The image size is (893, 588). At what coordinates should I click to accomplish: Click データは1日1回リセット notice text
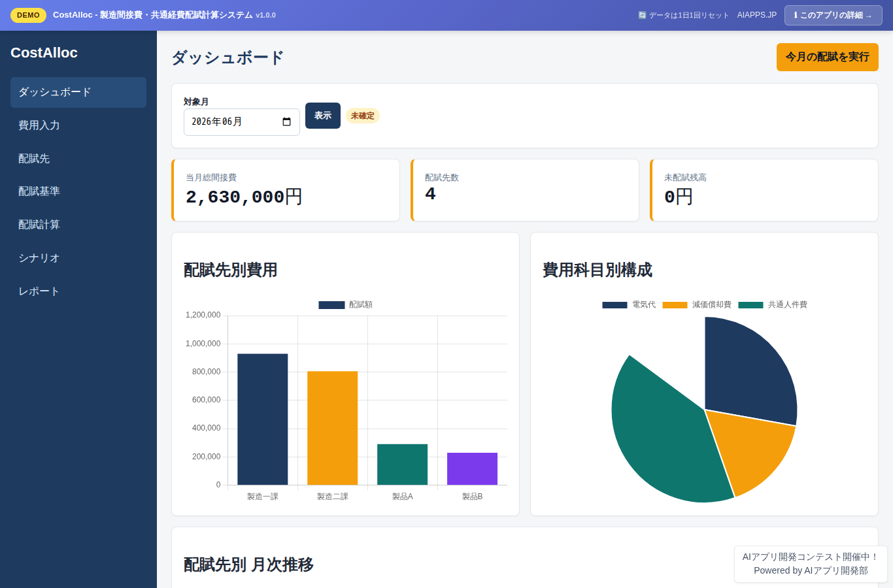[688, 15]
